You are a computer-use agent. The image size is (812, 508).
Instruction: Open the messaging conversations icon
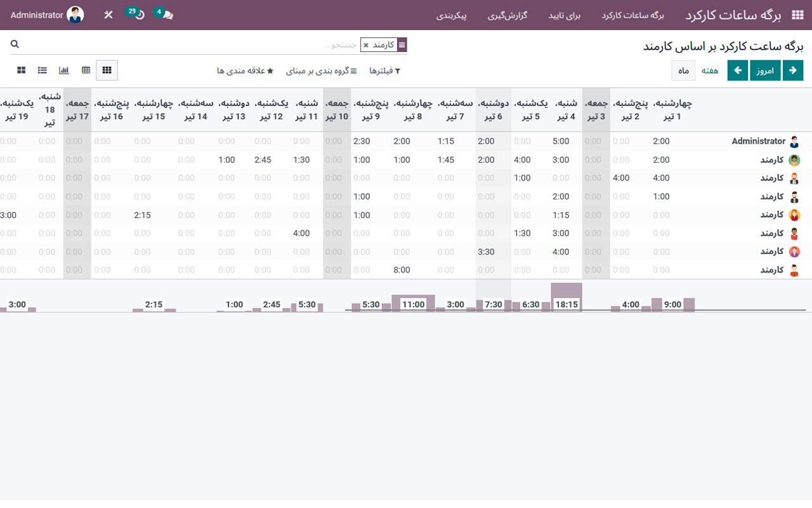pyautogui.click(x=166, y=14)
